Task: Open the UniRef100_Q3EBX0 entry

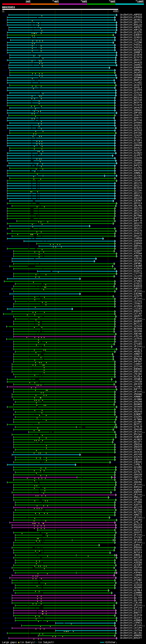Action: 131,35
